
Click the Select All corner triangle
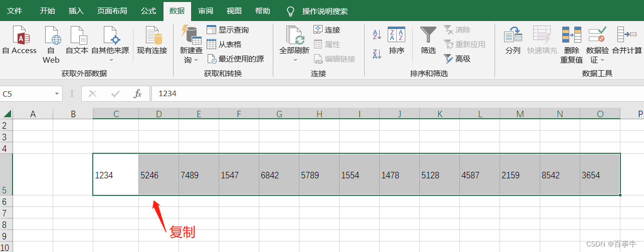click(7, 114)
